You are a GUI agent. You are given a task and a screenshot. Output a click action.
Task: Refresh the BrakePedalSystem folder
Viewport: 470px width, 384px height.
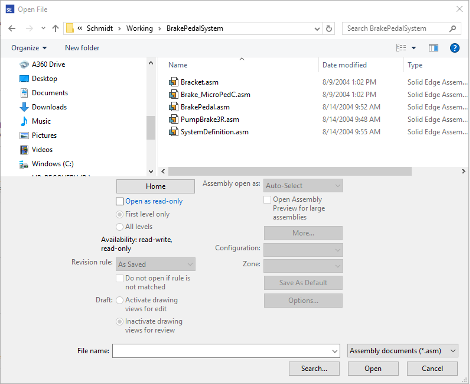coord(329,28)
